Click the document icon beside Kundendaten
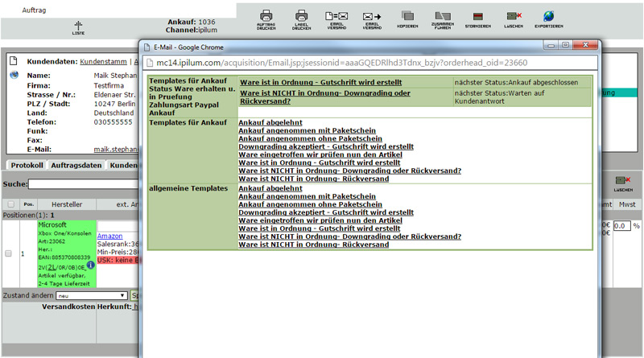The image size is (644, 358). click(14, 61)
